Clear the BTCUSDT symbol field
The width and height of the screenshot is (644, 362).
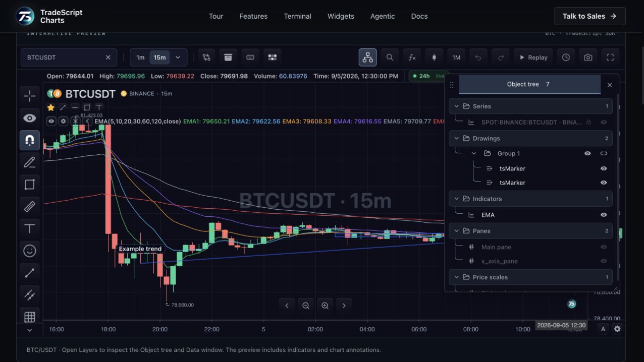click(x=108, y=57)
